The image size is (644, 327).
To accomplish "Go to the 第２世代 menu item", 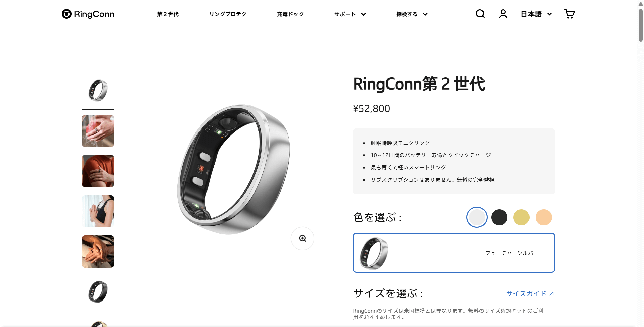I will (168, 14).
